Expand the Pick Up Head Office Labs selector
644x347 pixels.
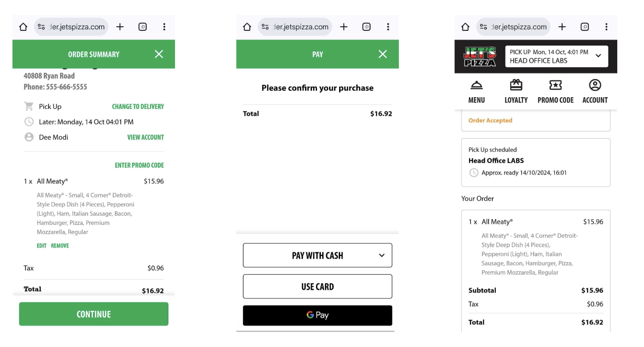[556, 56]
